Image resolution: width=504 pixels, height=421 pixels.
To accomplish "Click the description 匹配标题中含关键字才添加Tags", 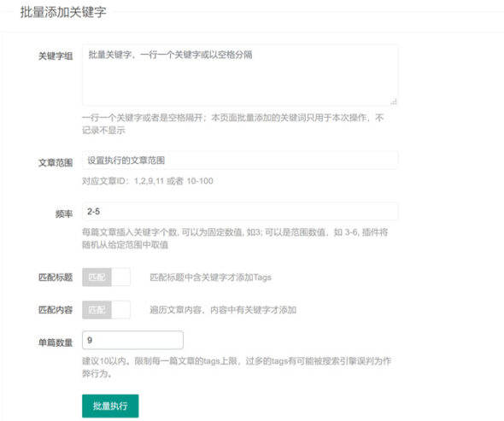I will (x=210, y=278).
